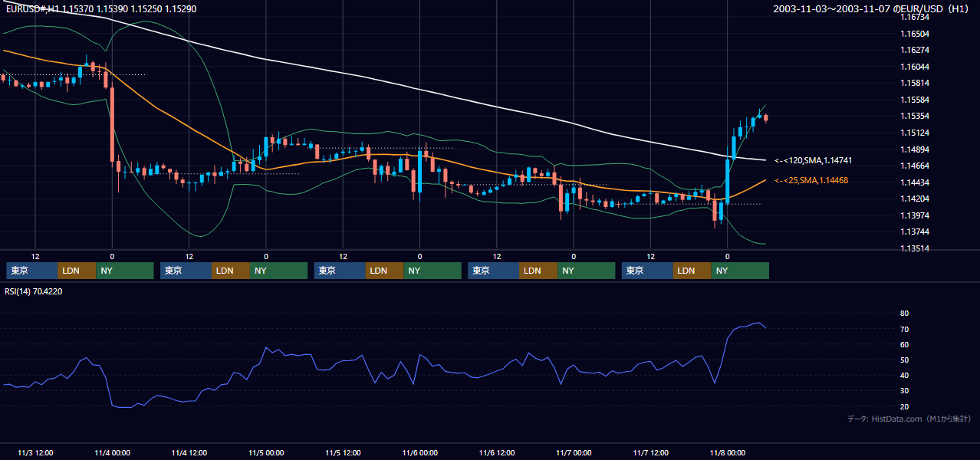Select the 11/4 12:00 date label
980x460 pixels.
point(189,452)
